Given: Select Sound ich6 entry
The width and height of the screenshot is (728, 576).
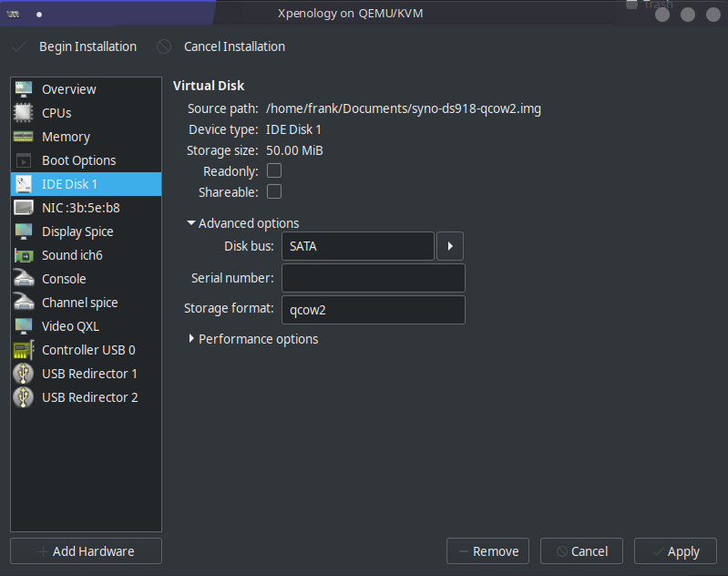Looking at the screenshot, I should click(x=86, y=255).
